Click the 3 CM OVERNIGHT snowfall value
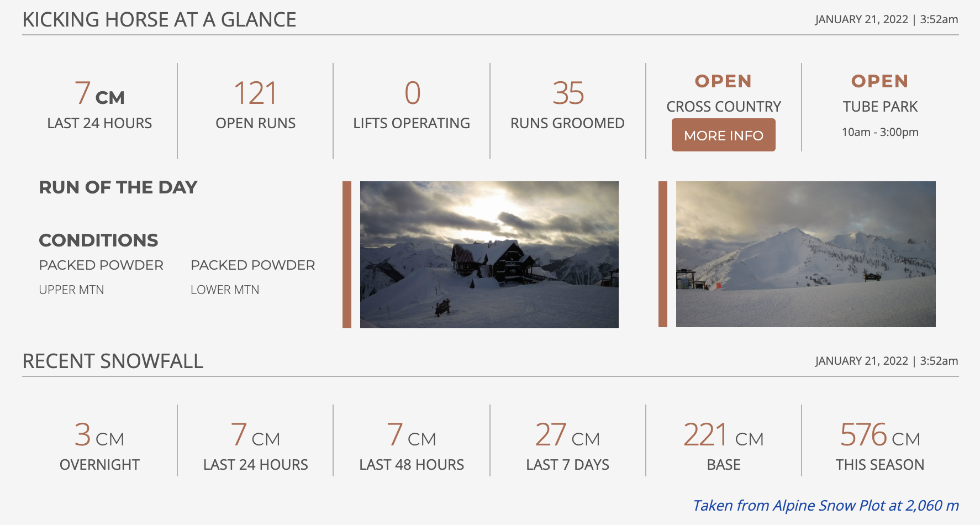980x525 pixels. coord(99,435)
